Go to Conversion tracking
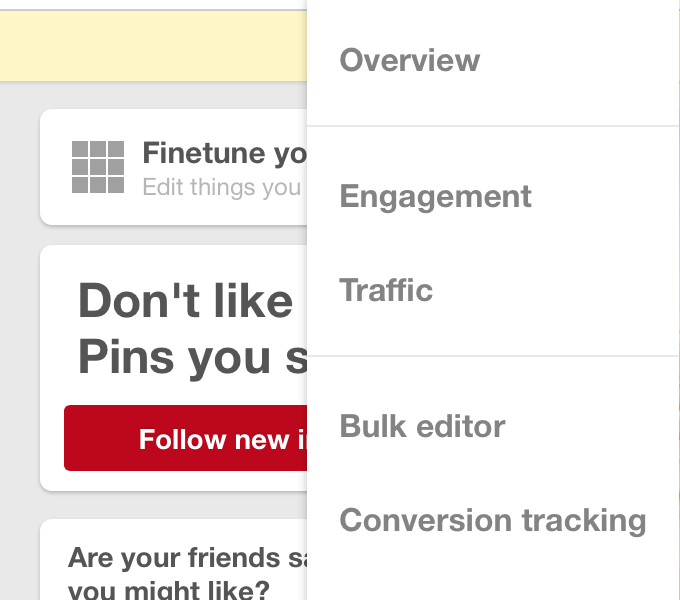Image resolution: width=680 pixels, height=600 pixels. coord(493,521)
